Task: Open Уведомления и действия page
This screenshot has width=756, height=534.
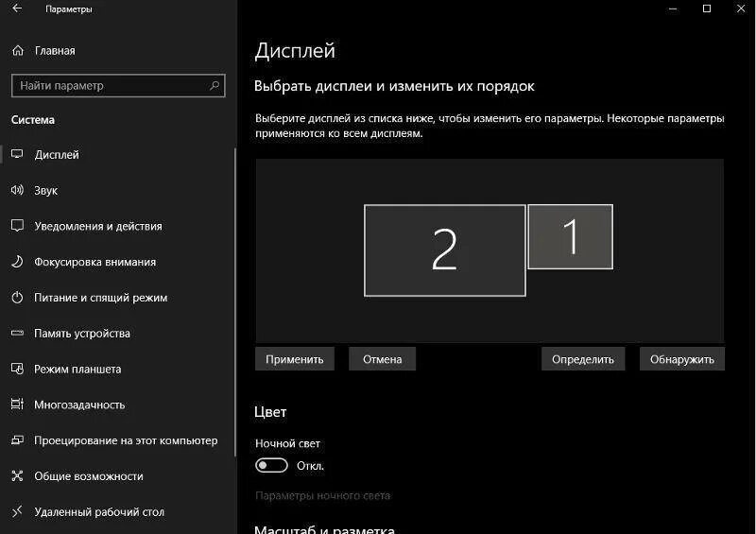Action: pos(98,226)
